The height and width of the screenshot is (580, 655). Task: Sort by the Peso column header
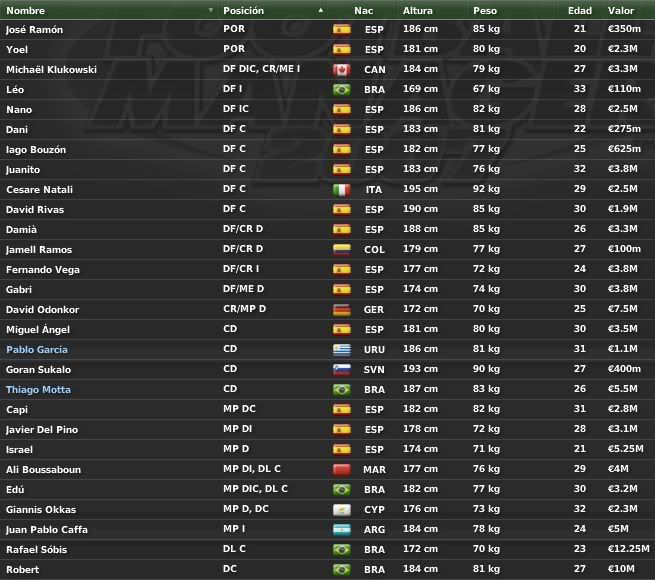[485, 10]
